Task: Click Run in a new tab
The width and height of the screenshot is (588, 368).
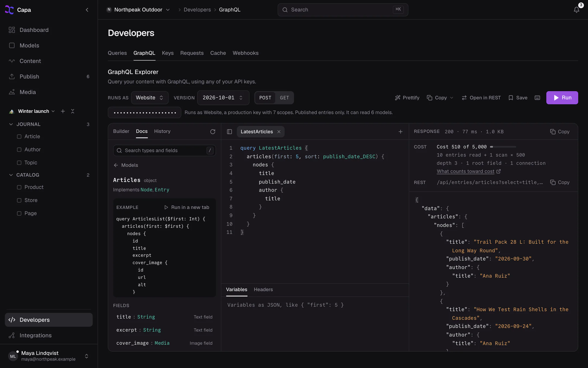Action: 187,207
